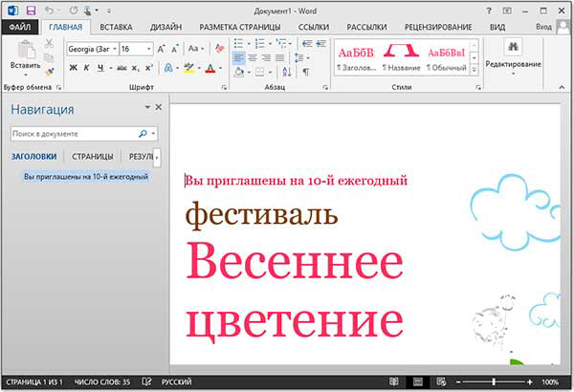Click the Save icon in quick access toolbar

[x=30, y=10]
